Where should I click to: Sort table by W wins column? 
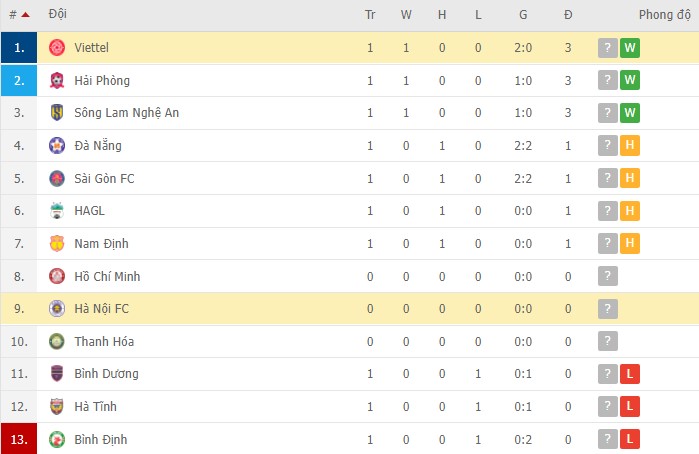click(406, 15)
